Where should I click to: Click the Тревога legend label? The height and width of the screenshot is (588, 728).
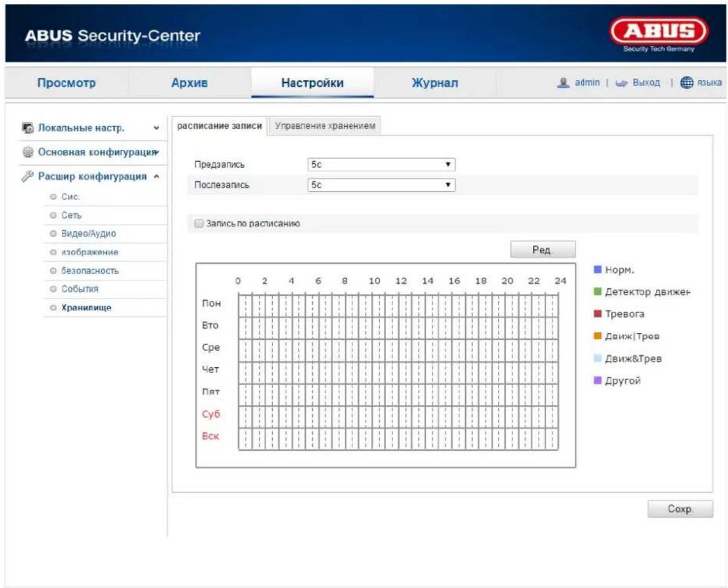click(625, 314)
